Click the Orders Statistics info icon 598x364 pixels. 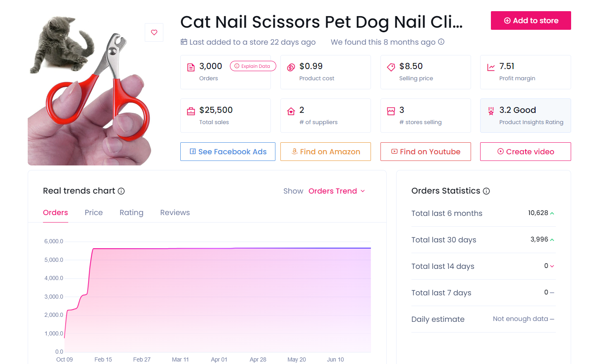tap(486, 191)
